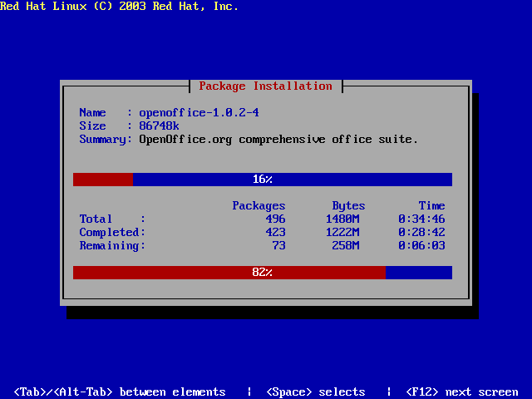Click the Summary label
The height and width of the screenshot is (399, 532).
point(106,140)
